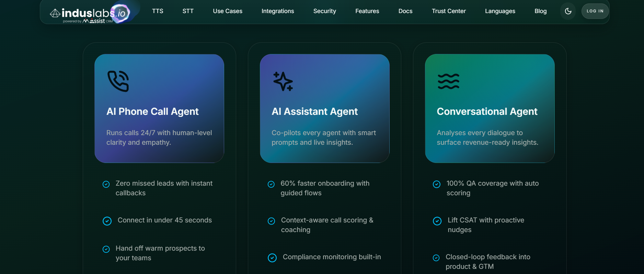The image size is (644, 274).
Task: Click checkmark icon beside 100% QA coverage
Action: click(x=437, y=184)
